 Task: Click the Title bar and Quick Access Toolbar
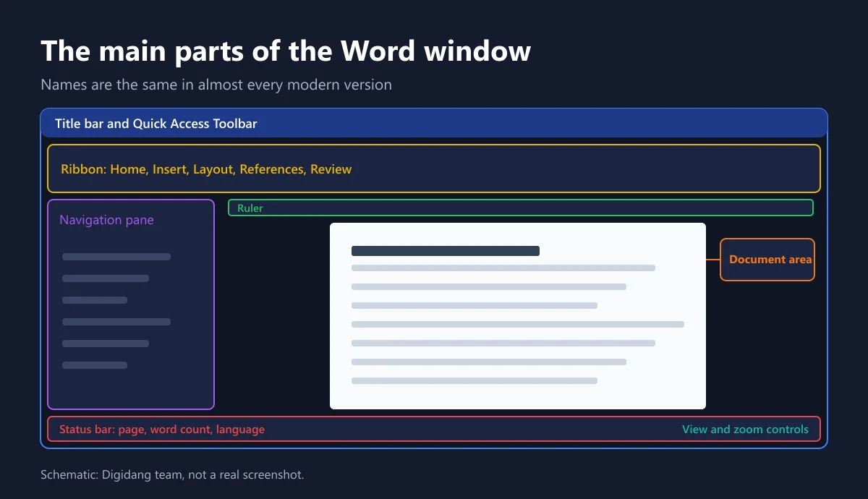[434, 123]
